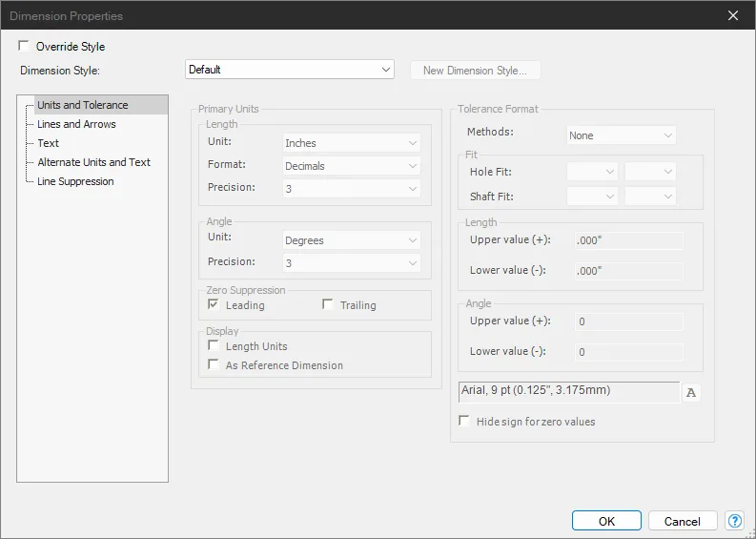This screenshot has width=756, height=539.
Task: Open the second Shaft Fit dropdown
Action: (650, 196)
